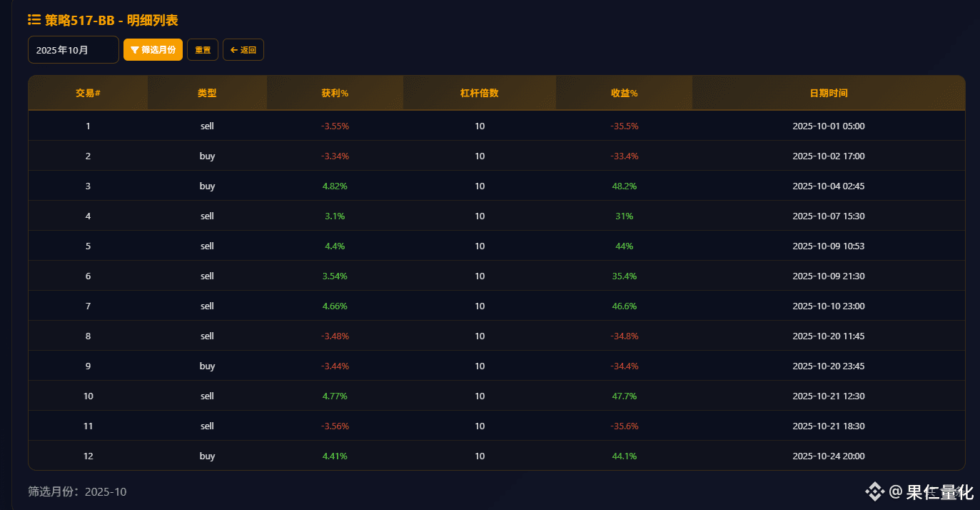Viewport: 980px width, 510px height.
Task: Click the 果仁量化 watermark text
Action: coord(939,491)
